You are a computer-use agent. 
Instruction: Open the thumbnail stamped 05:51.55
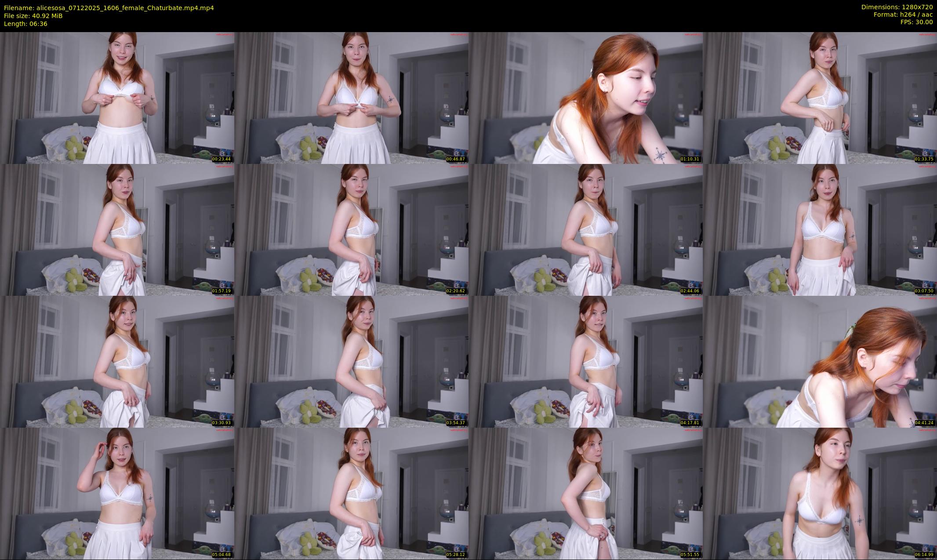[585, 493]
